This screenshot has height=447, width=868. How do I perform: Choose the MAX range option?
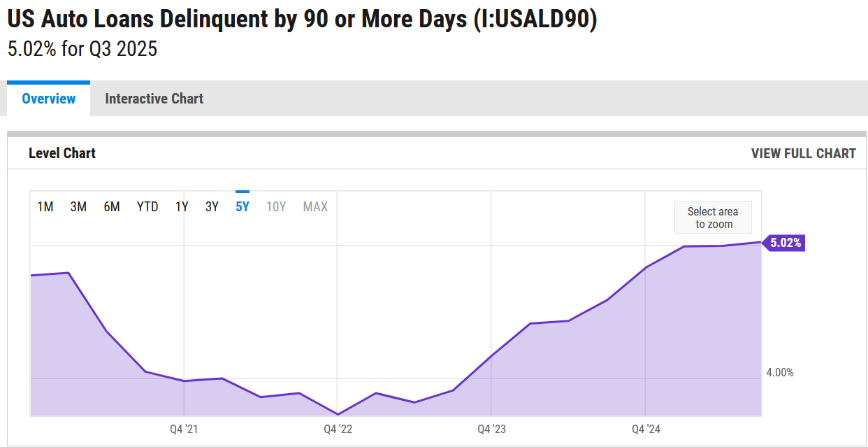coord(315,206)
